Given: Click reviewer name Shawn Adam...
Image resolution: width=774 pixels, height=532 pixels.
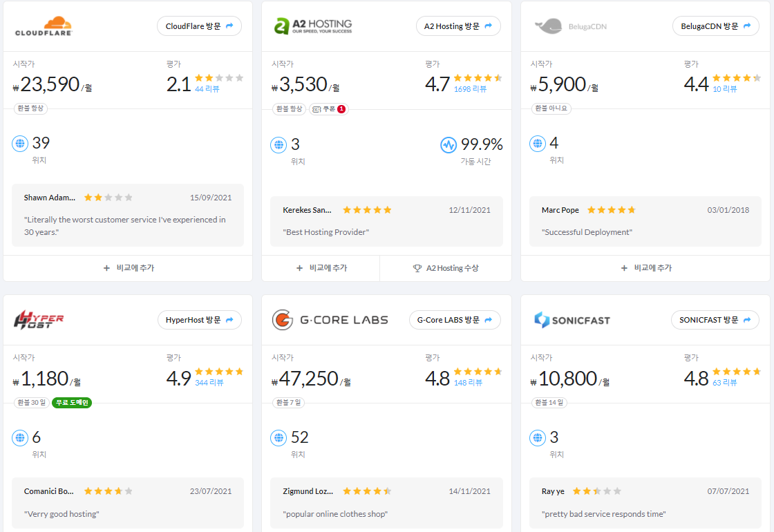Looking at the screenshot, I should [49, 198].
